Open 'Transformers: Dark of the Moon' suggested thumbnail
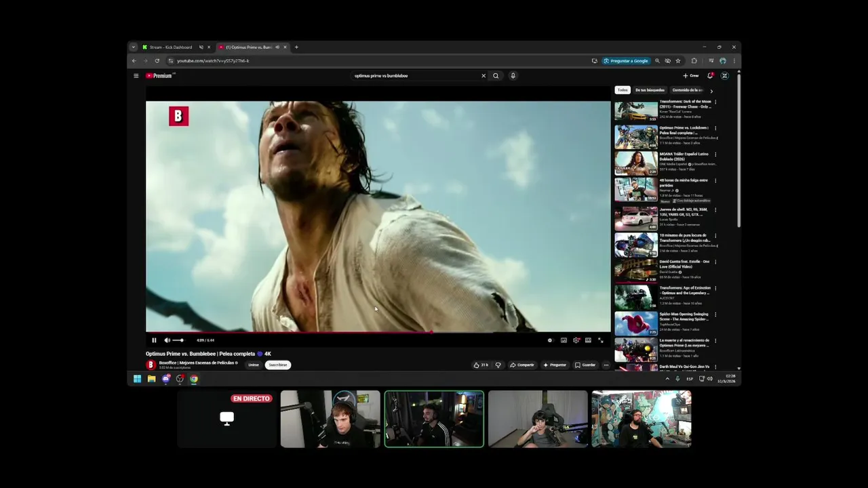868x488 pixels. click(636, 110)
